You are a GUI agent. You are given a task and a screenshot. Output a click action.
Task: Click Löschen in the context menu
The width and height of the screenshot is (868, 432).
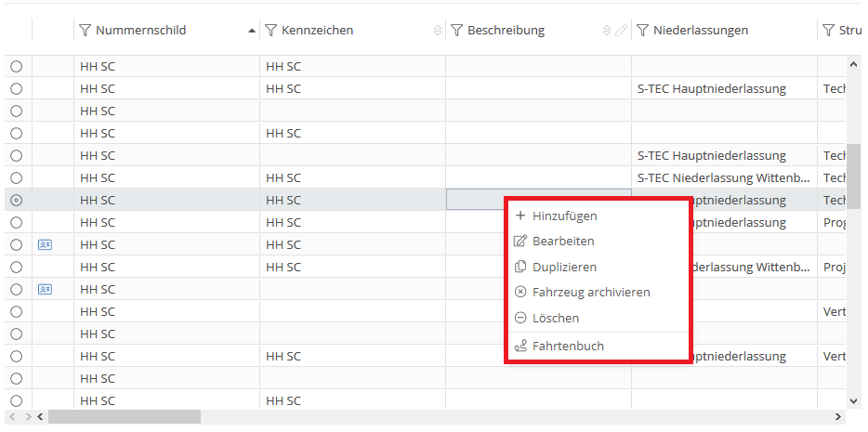coord(555,318)
